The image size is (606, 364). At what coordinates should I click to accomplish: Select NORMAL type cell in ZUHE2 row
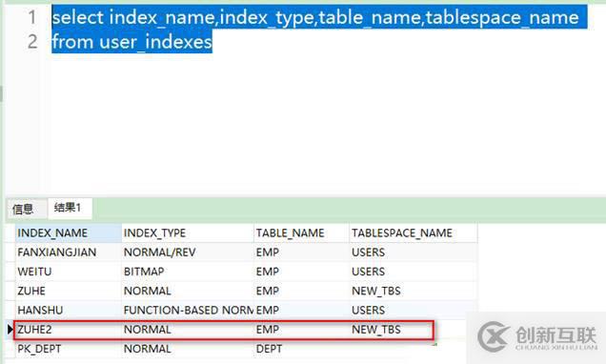tap(188, 330)
